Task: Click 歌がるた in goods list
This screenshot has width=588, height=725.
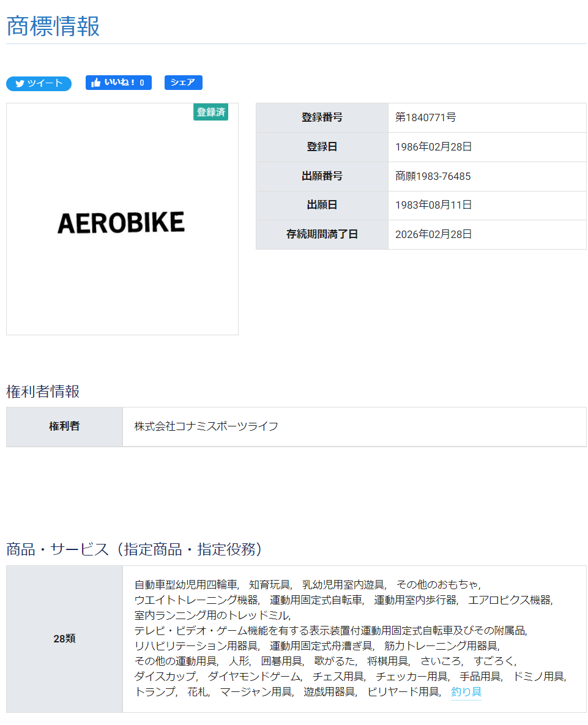Action: click(335, 661)
